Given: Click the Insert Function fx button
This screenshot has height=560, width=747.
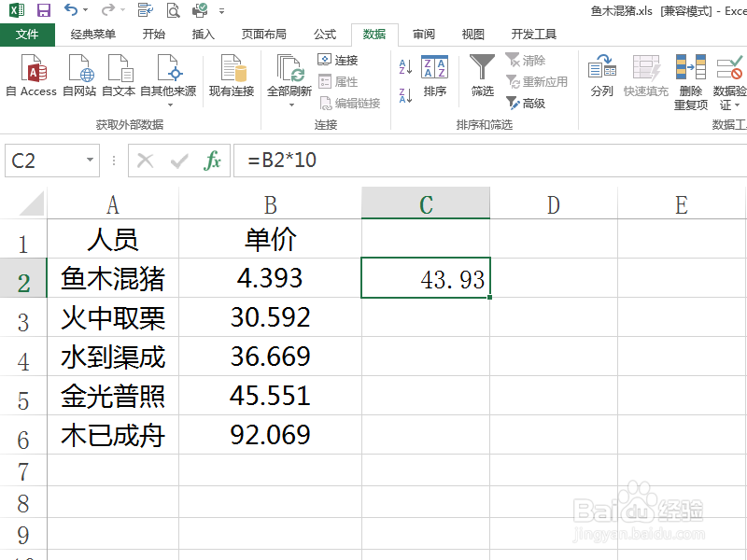Looking at the screenshot, I should [213, 161].
